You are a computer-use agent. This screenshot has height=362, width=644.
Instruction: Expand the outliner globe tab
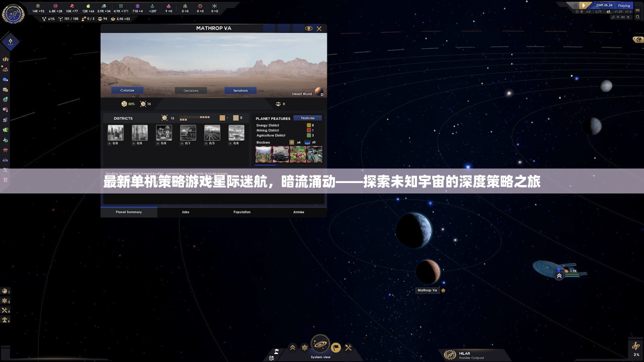click(x=638, y=39)
